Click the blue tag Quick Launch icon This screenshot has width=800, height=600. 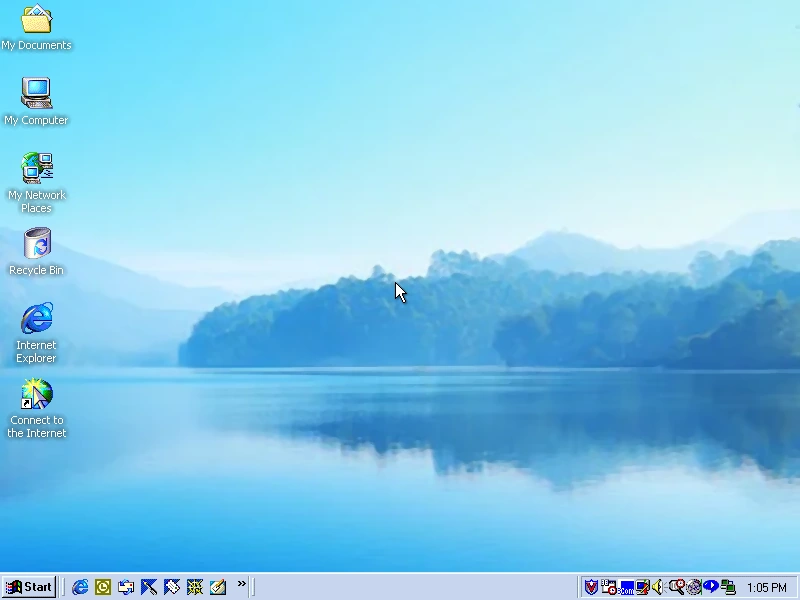(172, 587)
